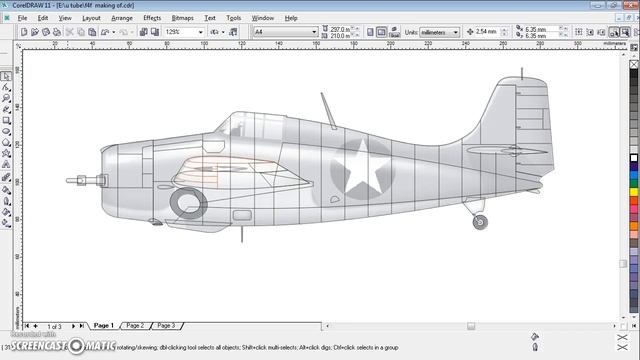This screenshot has width=640, height=360.
Task: Expand the application launcher dropdown arrow
Action: tap(223, 32)
